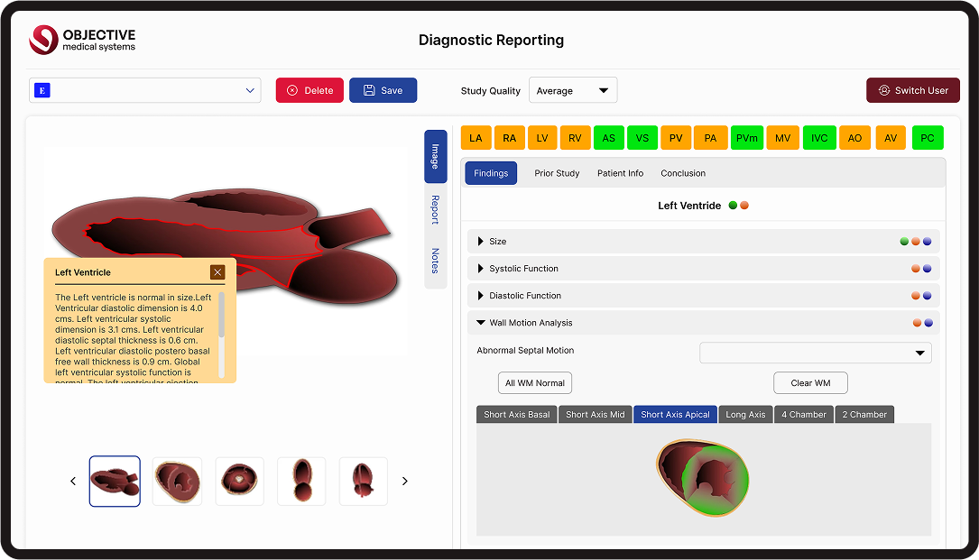979x560 pixels.
Task: Go to next image thumbnail arrow
Action: 404,482
